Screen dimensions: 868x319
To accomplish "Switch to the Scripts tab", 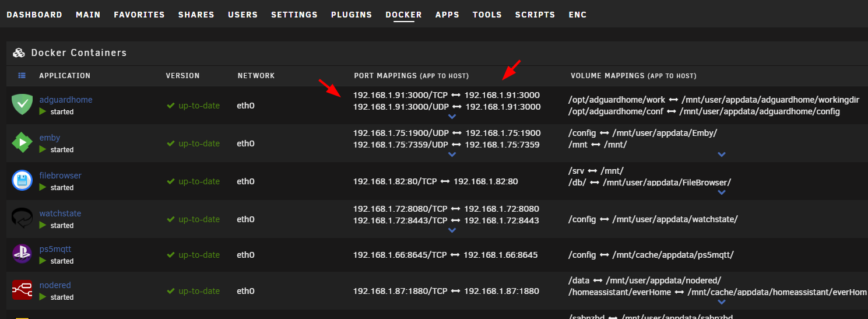I will coord(535,15).
